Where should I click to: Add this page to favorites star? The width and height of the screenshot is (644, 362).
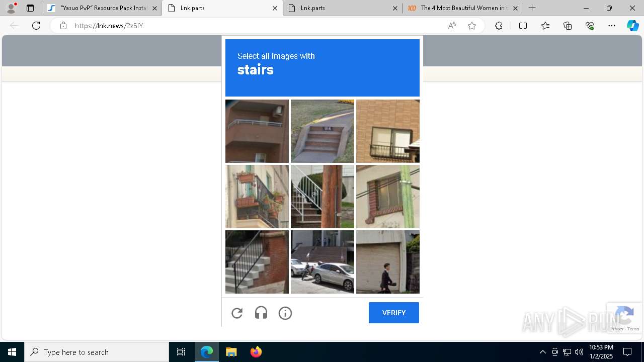pyautogui.click(x=472, y=26)
